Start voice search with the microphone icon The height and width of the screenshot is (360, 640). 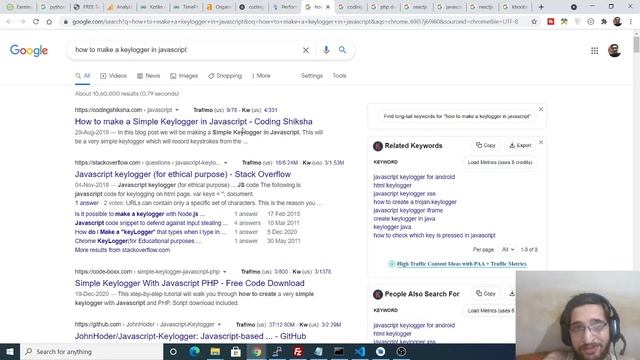coord(326,50)
